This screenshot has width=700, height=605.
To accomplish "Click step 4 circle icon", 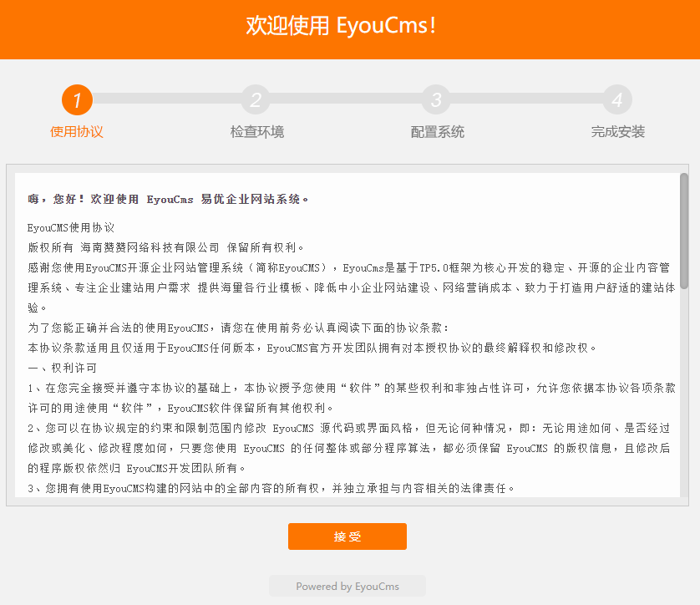I will [617, 99].
